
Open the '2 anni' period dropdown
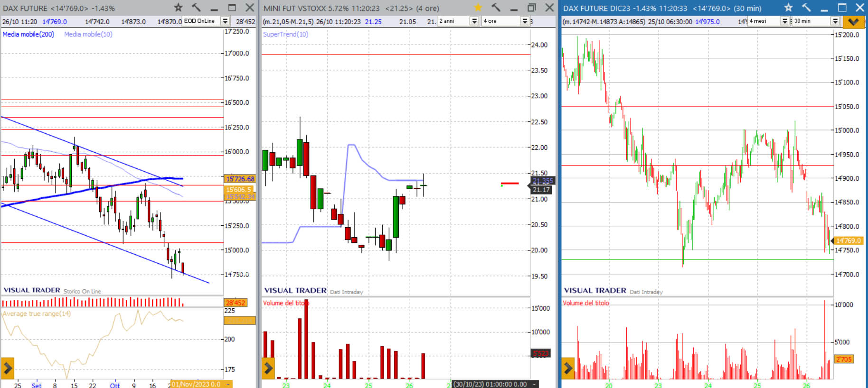click(474, 21)
